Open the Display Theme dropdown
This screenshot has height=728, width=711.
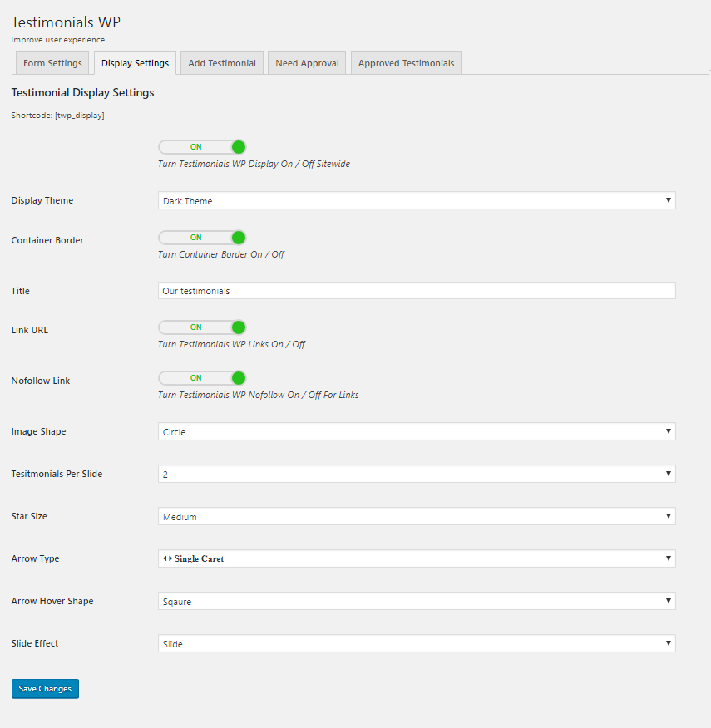(417, 200)
